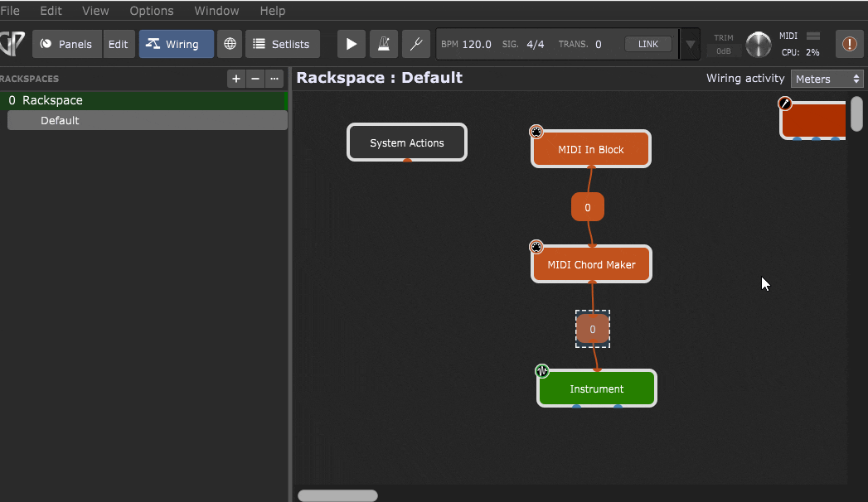
Task: Click the time signature 4/4
Action: pyautogui.click(x=536, y=44)
